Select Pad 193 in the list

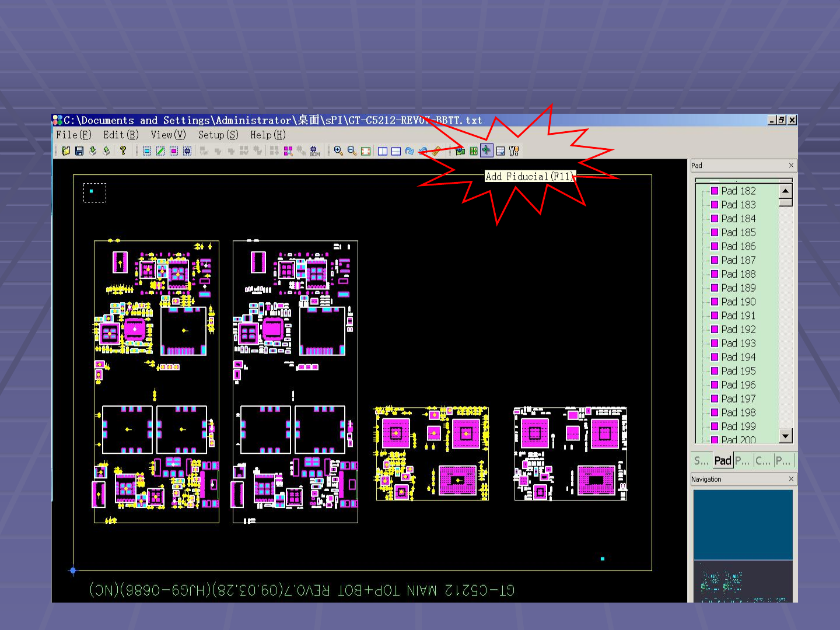pos(738,344)
